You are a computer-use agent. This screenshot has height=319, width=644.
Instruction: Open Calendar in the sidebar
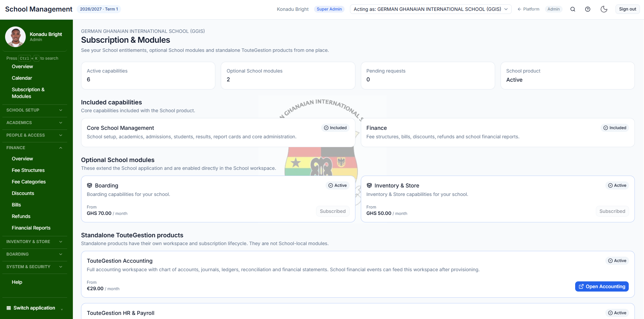tap(22, 78)
